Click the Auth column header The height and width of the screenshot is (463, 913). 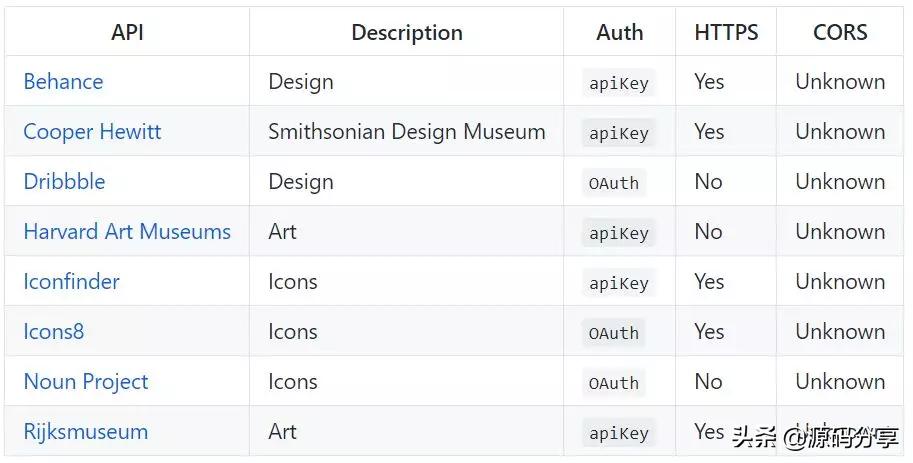point(620,32)
